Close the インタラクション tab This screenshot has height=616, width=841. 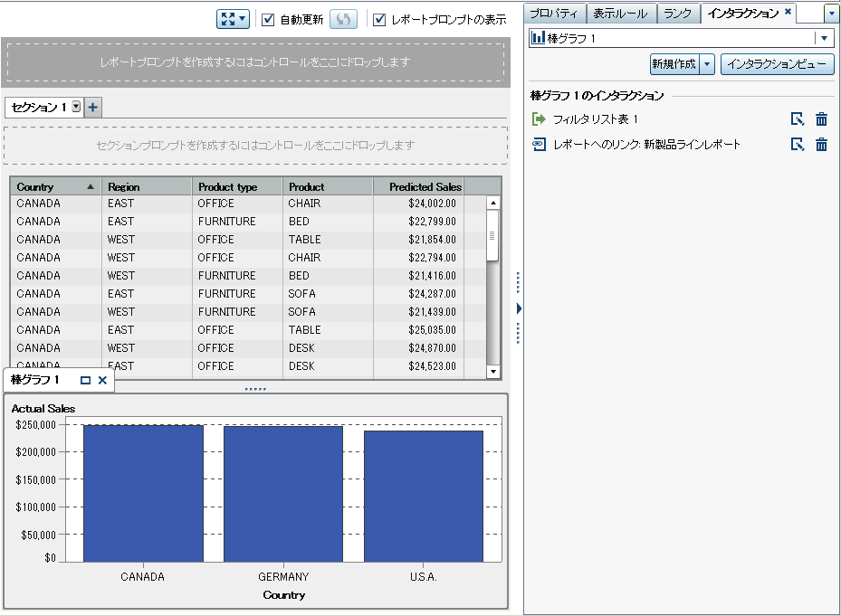(788, 12)
